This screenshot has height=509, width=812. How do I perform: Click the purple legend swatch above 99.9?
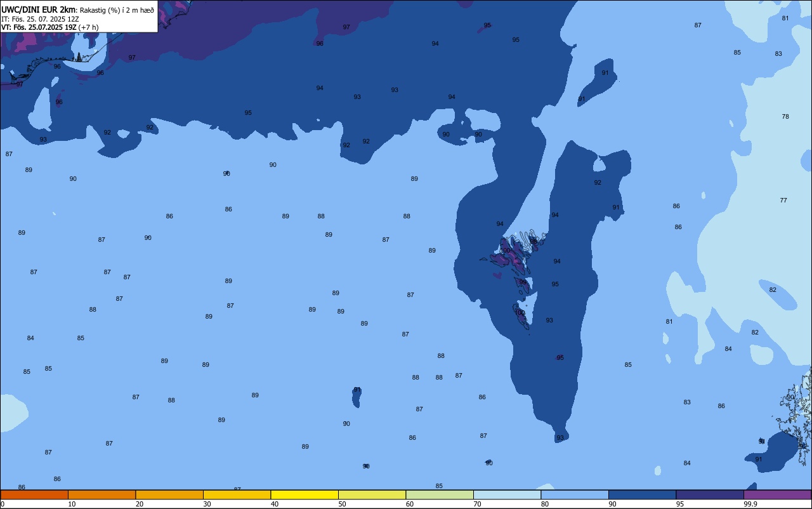(x=777, y=494)
